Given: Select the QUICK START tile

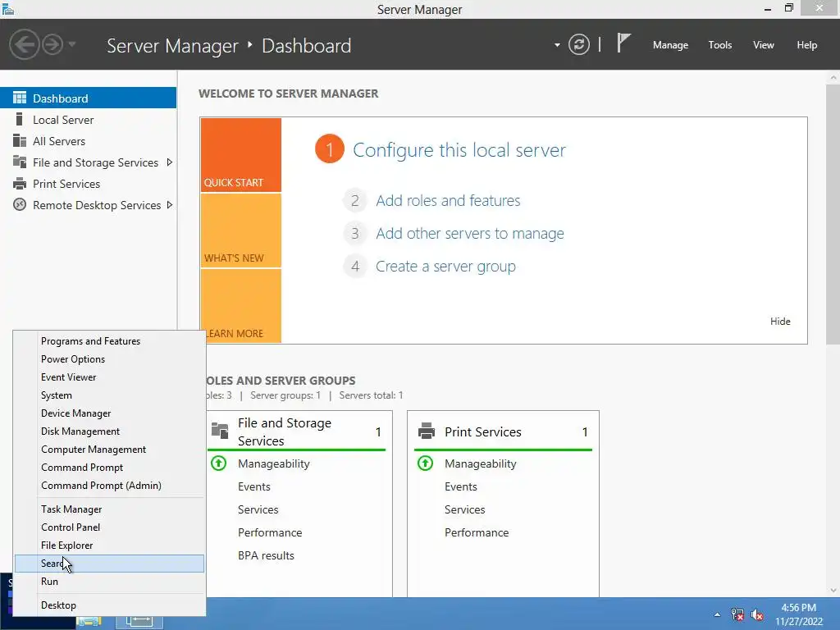Looking at the screenshot, I should coord(241,155).
